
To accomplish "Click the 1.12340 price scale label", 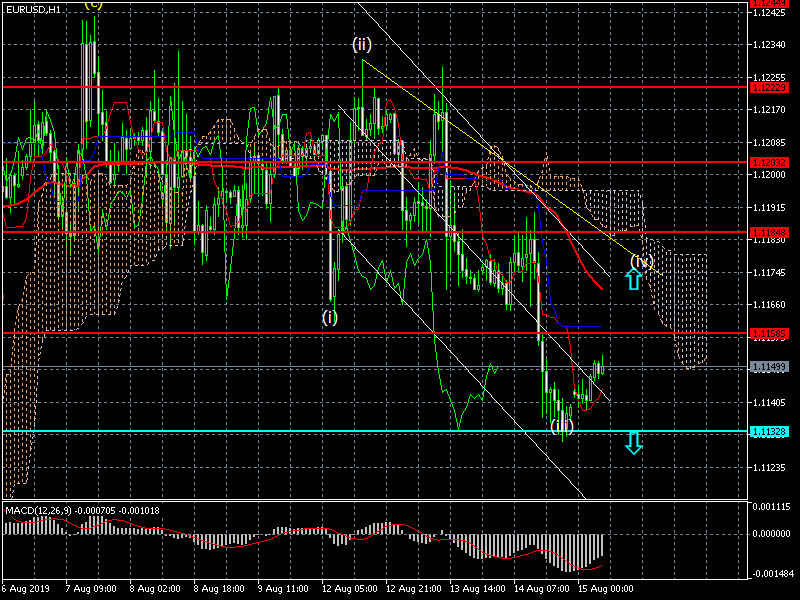I will (x=773, y=45).
